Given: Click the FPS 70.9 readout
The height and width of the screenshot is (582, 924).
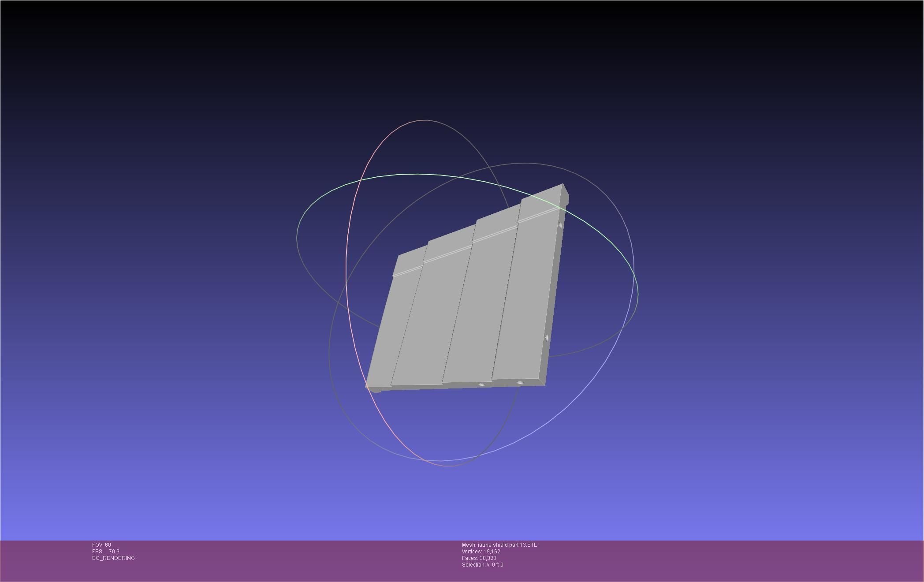Looking at the screenshot, I should coord(106,552).
